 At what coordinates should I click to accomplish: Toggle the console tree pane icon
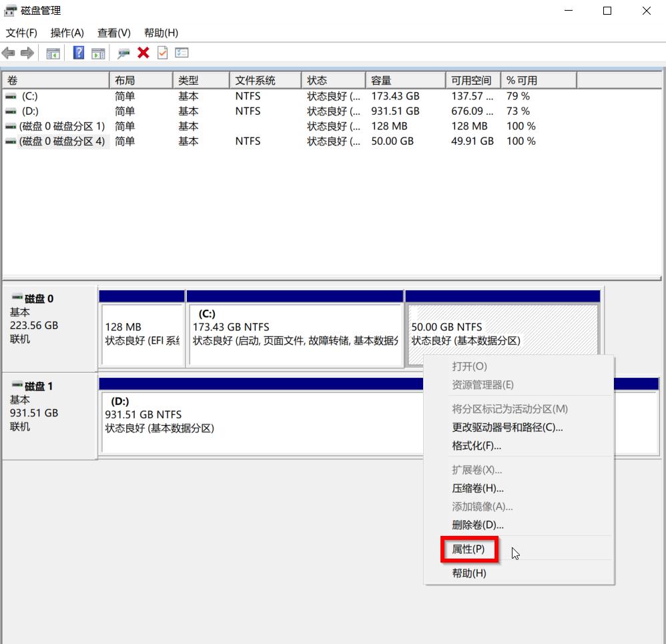(53, 53)
